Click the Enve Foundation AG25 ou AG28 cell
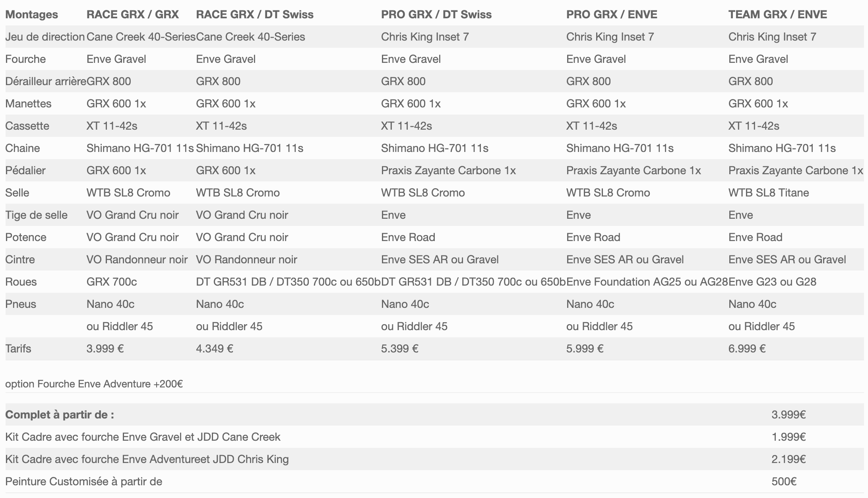 (x=647, y=282)
